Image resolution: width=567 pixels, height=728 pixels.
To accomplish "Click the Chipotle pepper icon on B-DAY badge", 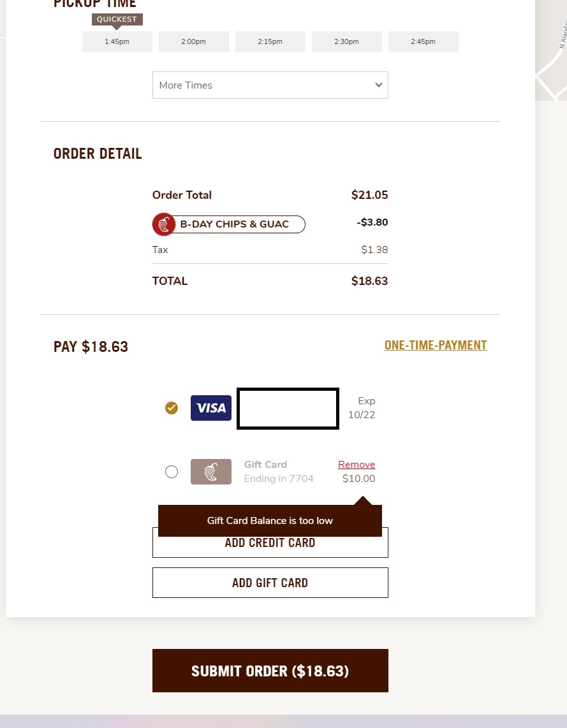I will tap(163, 224).
